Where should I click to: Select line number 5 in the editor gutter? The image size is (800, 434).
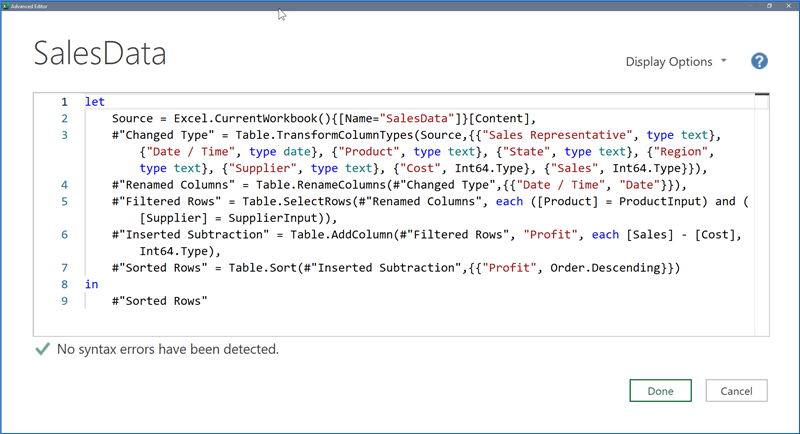(64, 201)
